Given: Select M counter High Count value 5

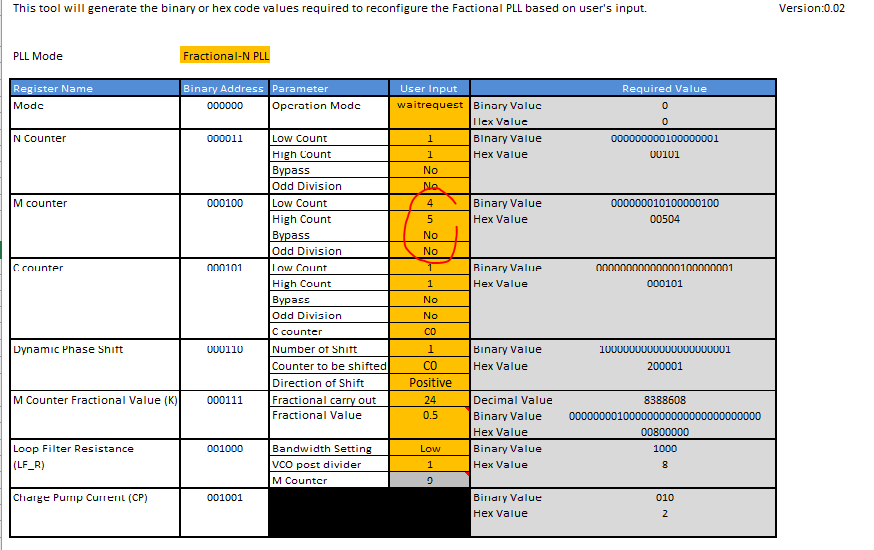Looking at the screenshot, I should (x=430, y=219).
